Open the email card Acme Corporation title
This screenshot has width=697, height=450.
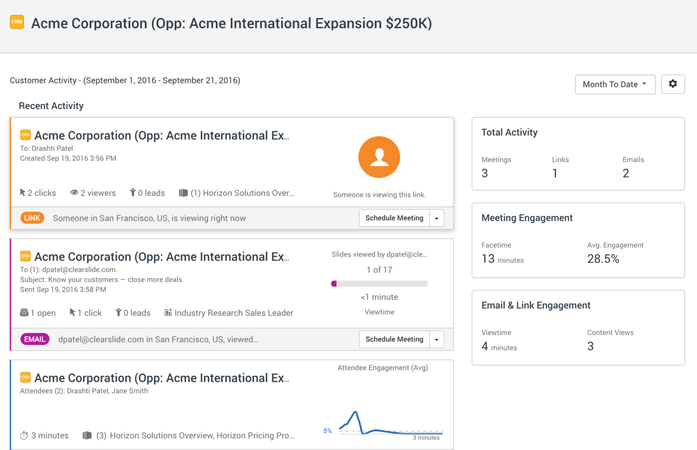click(161, 257)
